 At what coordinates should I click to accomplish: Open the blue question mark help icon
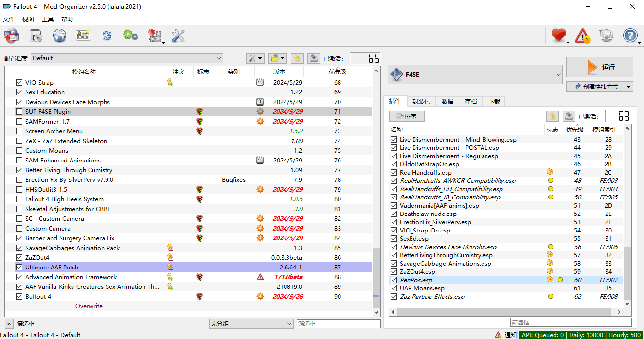pyautogui.click(x=630, y=36)
